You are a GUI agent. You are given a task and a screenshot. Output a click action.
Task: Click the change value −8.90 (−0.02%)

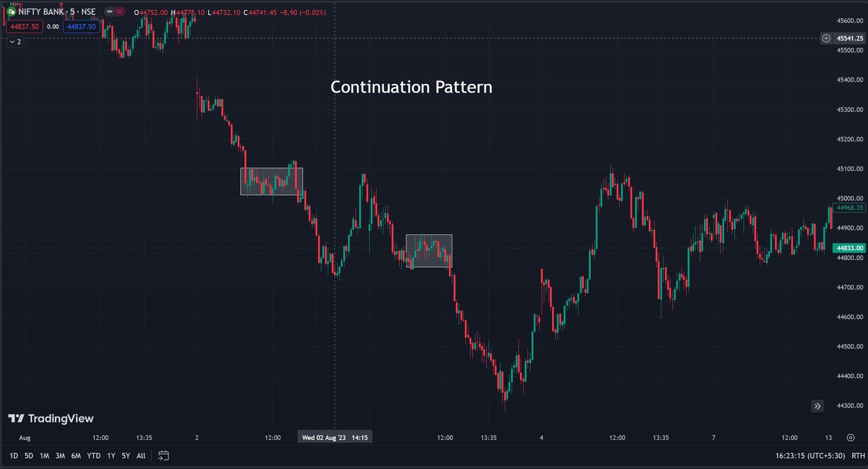tap(303, 12)
